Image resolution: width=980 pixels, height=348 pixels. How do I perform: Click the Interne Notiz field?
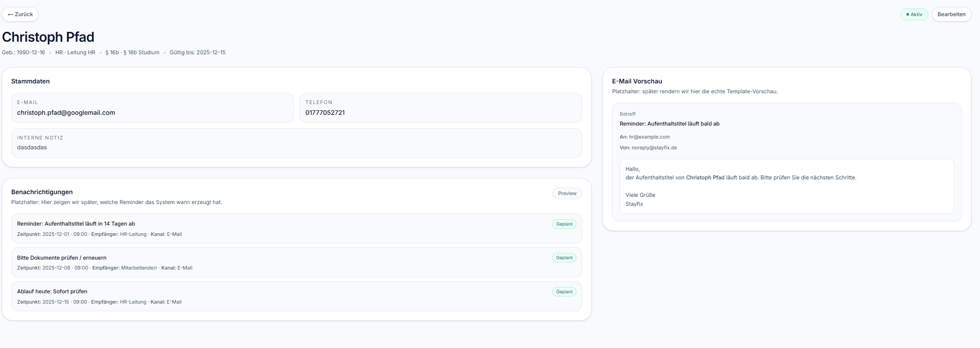pyautogui.click(x=296, y=143)
